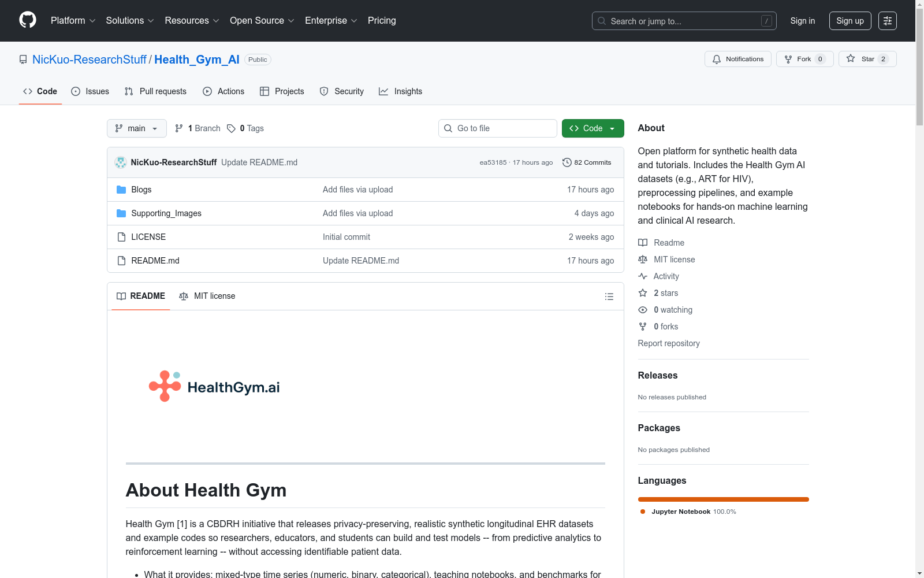Screen dimensions: 924x578
Task: Open the Supporting_Images folder
Action: pos(166,213)
